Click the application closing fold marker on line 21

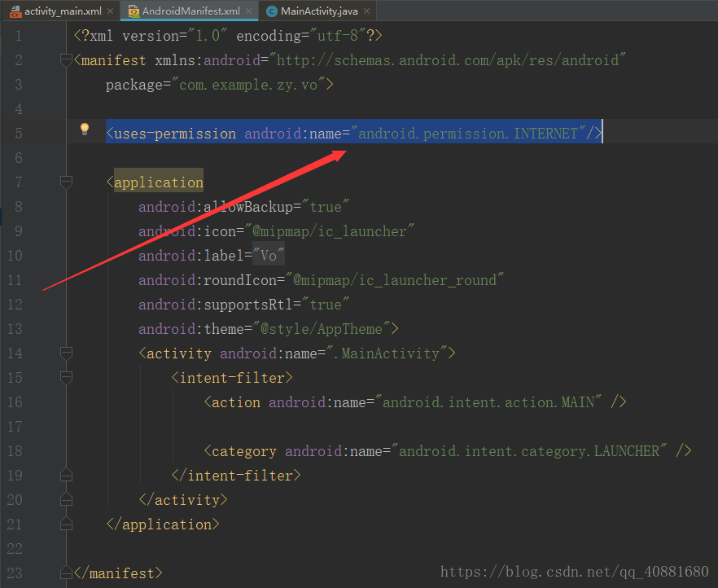(x=66, y=524)
